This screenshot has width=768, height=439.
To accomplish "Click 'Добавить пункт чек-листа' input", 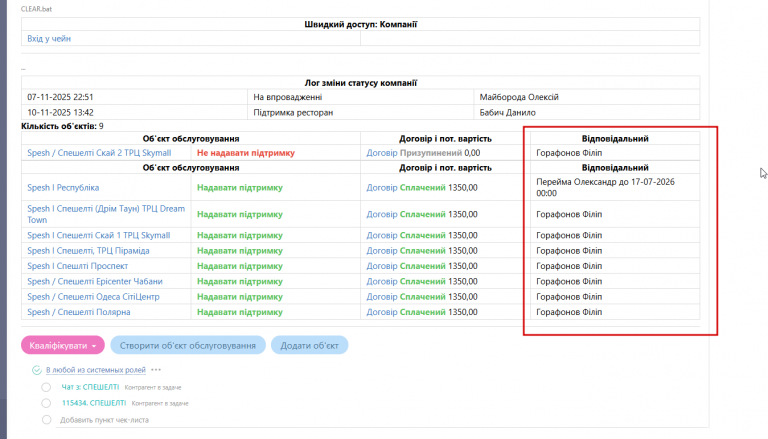I will (x=104, y=420).
